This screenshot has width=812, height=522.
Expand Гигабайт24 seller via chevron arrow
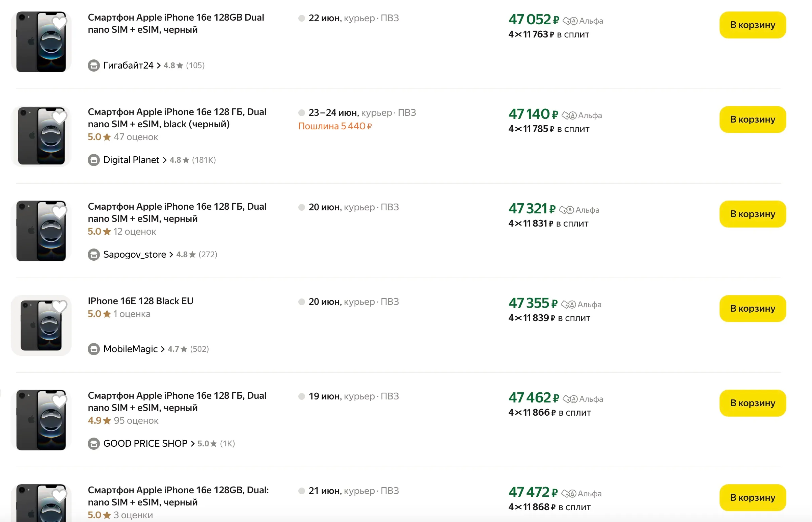(159, 66)
